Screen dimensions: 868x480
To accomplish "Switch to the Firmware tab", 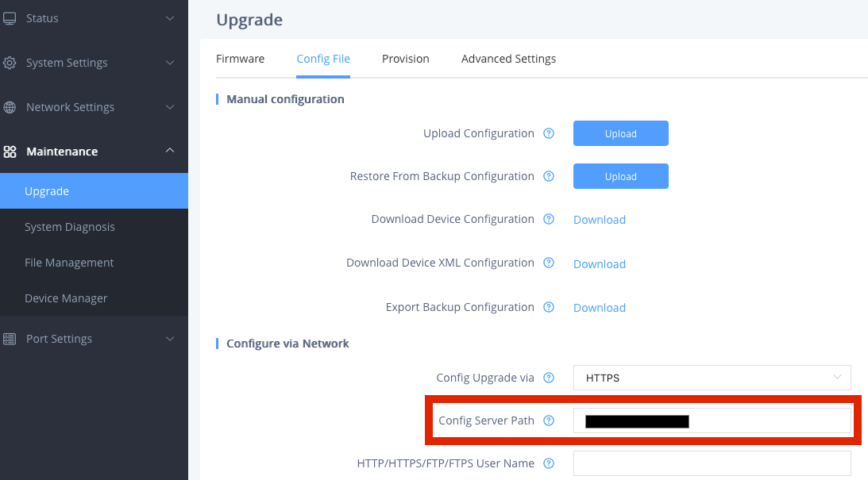I will pos(241,59).
